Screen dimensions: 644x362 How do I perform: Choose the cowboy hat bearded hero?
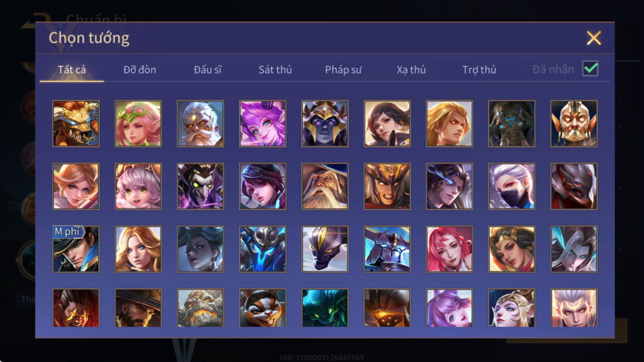point(138,308)
